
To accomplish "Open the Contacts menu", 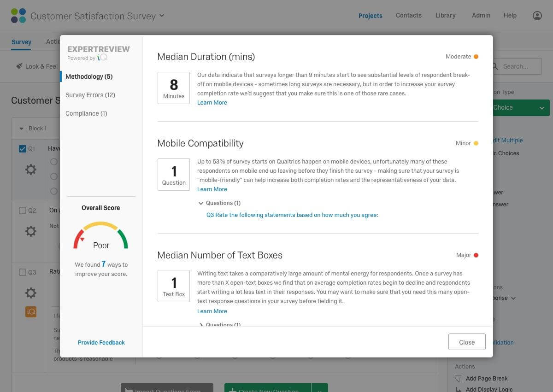I will click(409, 15).
